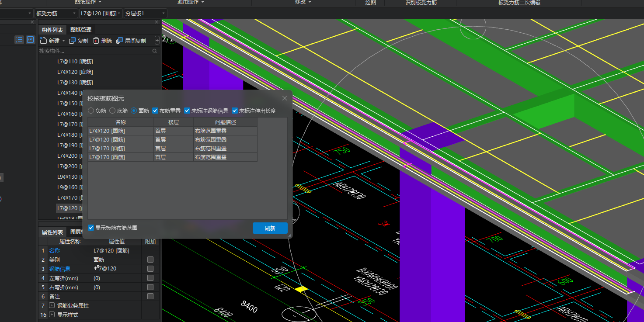Click the 板受力筋二次编辑 ribbon group label
The height and width of the screenshot is (322, 644).
(519, 3)
